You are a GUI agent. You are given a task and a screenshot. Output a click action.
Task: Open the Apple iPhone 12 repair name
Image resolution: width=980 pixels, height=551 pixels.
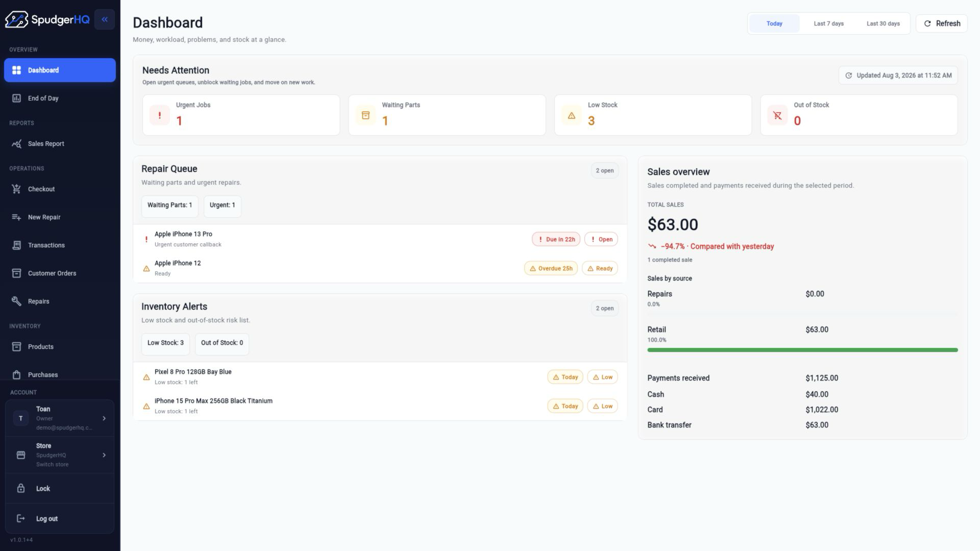coord(178,263)
